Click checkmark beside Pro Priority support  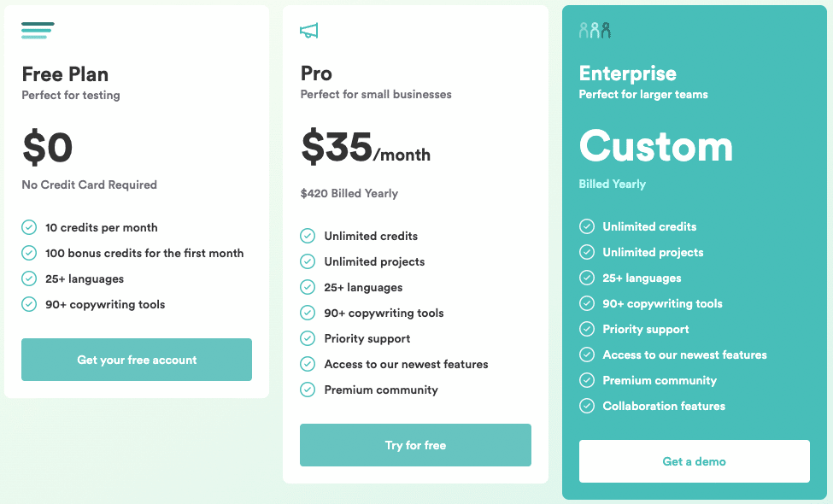308,338
